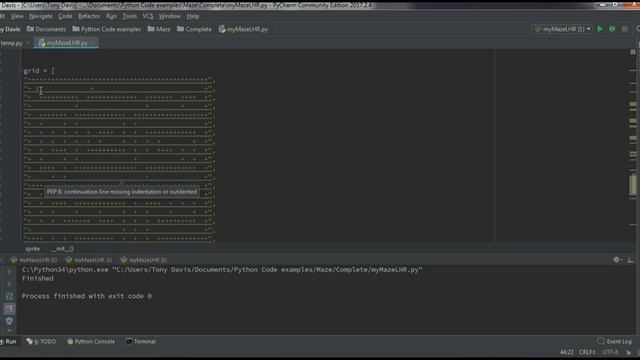Click 'Process finished with exit code 0' text
The height and width of the screenshot is (360, 640).
point(87,296)
